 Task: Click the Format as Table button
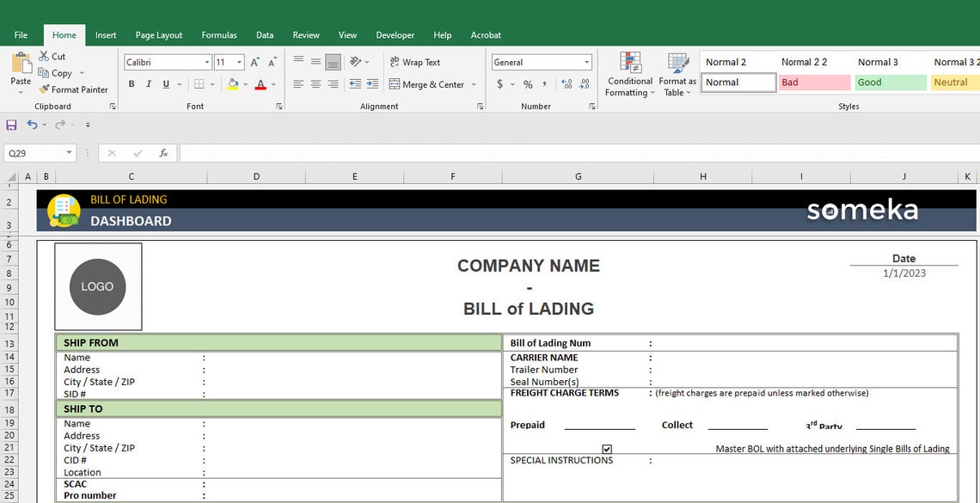tap(677, 73)
